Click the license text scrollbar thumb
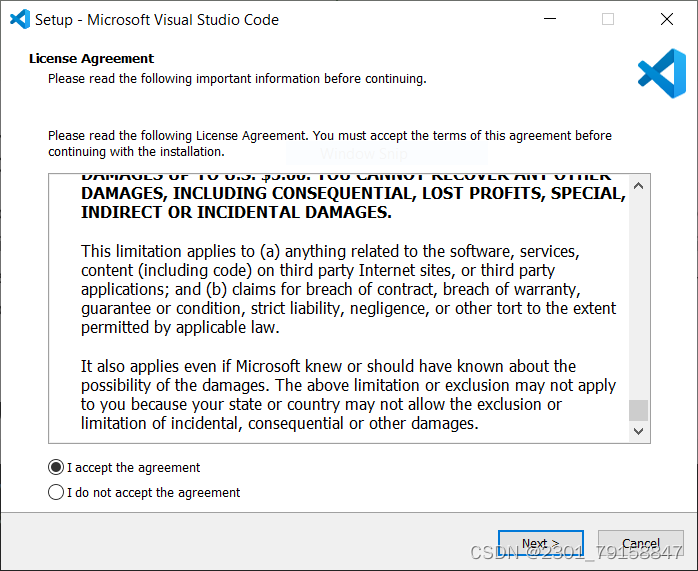Image resolution: width=698 pixels, height=571 pixels. [x=638, y=410]
